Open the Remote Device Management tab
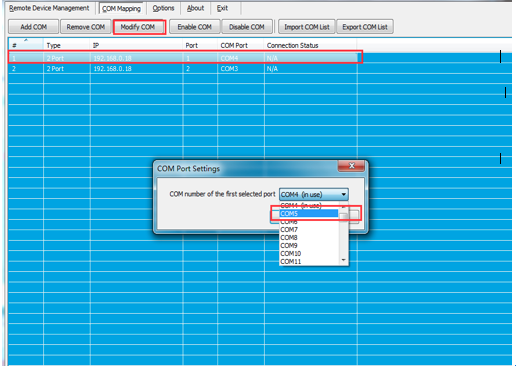516x371 pixels. [x=49, y=8]
